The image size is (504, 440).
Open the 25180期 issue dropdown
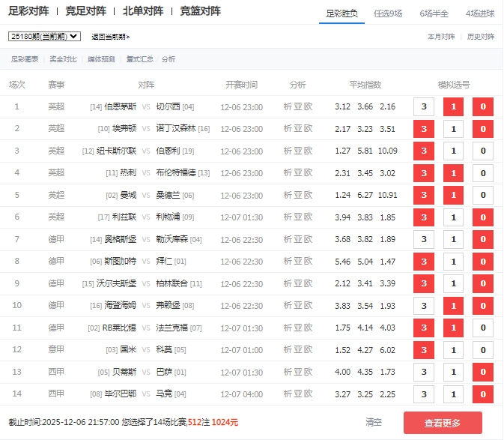[x=44, y=36]
